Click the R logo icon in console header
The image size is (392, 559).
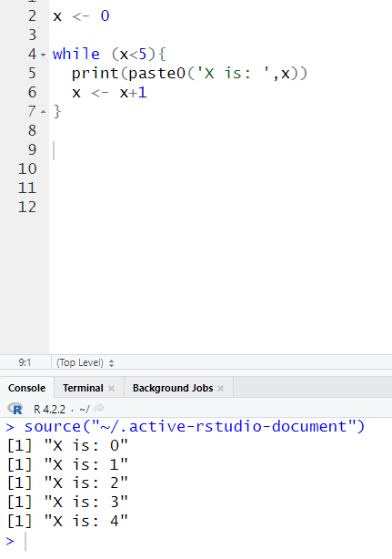point(15,409)
